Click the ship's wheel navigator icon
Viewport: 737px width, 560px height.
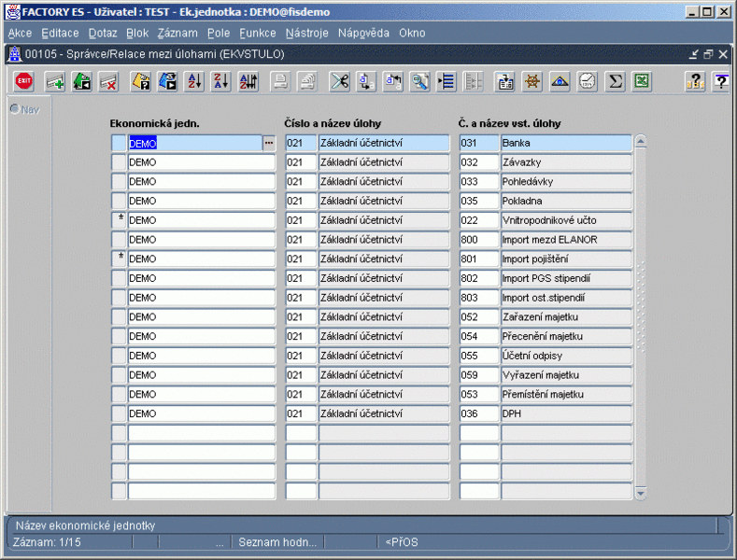tap(532, 82)
